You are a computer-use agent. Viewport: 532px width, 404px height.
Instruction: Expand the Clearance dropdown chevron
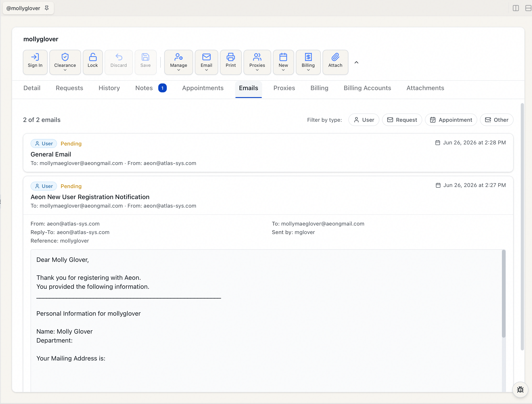[x=65, y=70]
